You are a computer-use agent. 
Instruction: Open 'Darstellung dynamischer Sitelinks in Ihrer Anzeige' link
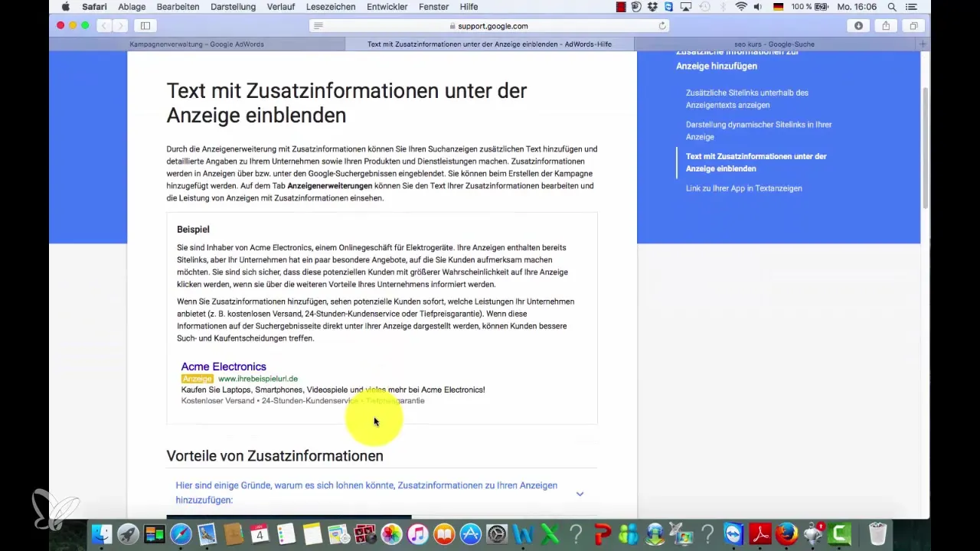(x=759, y=130)
